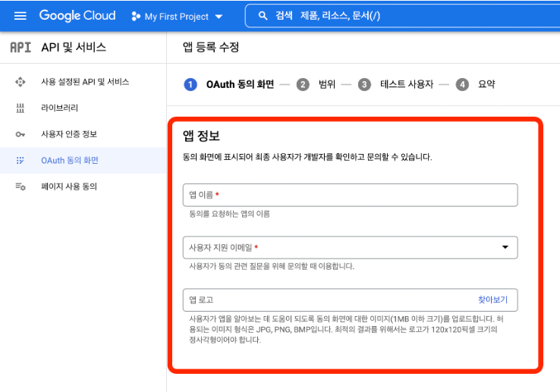Click the key icon for 사용자 인증 정보
Viewport: 560px width, 392px height.
point(20,135)
